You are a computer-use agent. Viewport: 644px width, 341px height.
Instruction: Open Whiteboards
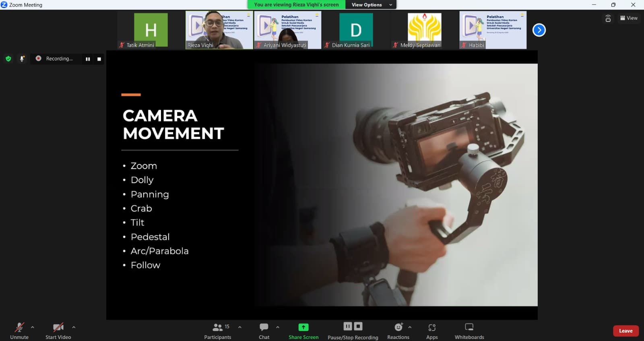pos(469,331)
